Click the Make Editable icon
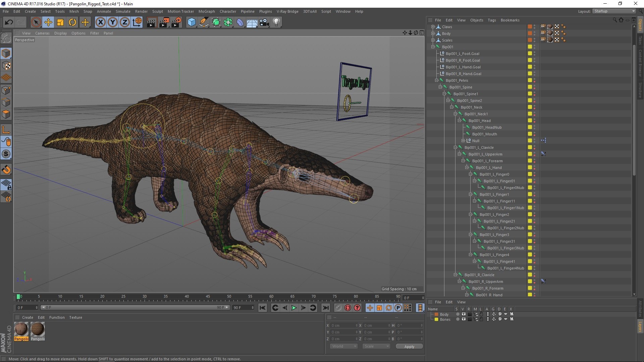The height and width of the screenshot is (362, 644). (6, 38)
